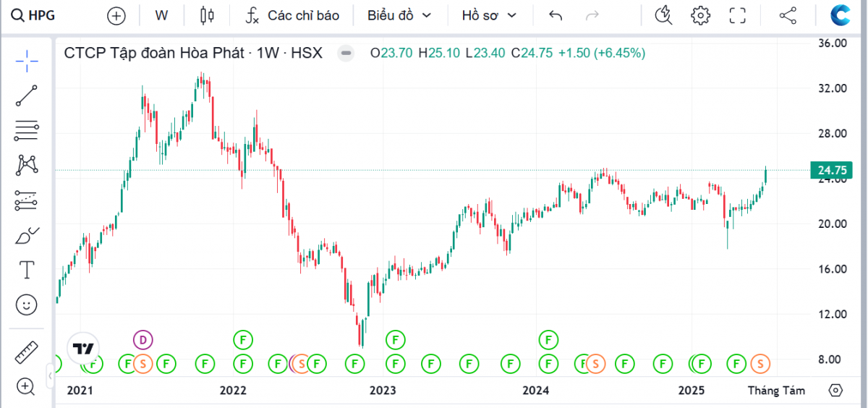This screenshot has height=408, width=868.
Task: Change the W timeframe interval
Action: pyautogui.click(x=161, y=15)
